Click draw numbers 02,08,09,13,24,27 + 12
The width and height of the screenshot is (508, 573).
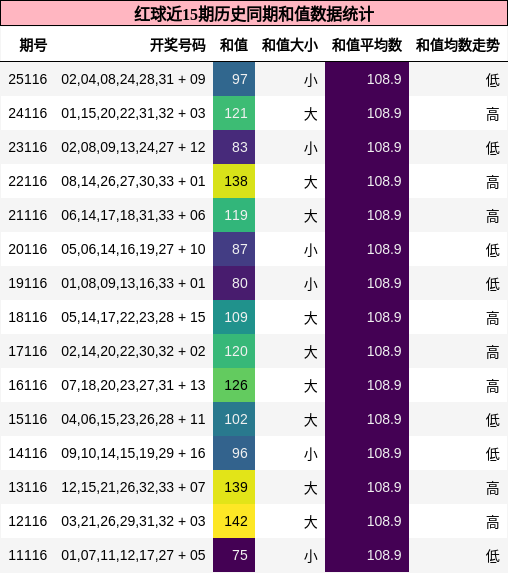click(133, 147)
